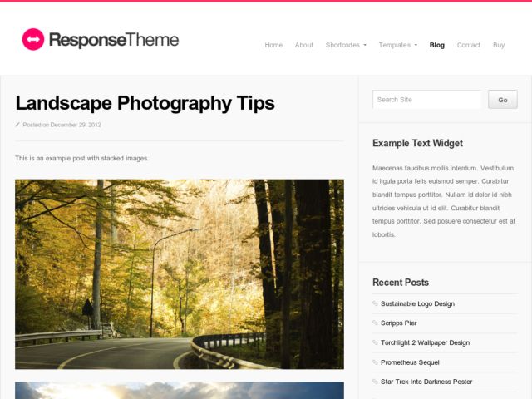
Task: Go to the Contact page
Action: (469, 45)
